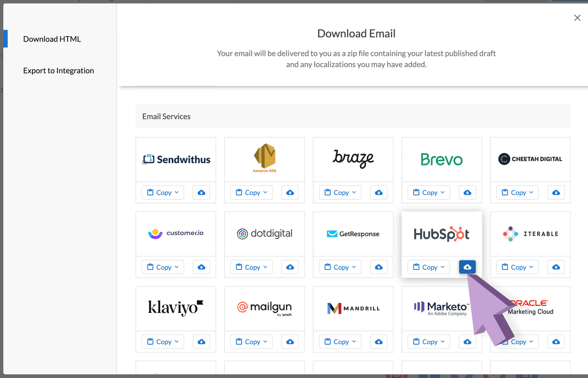Expand the Copy dropdown under Oracle Marketing Cloud
This screenshot has height=378, width=588.
[x=517, y=341]
